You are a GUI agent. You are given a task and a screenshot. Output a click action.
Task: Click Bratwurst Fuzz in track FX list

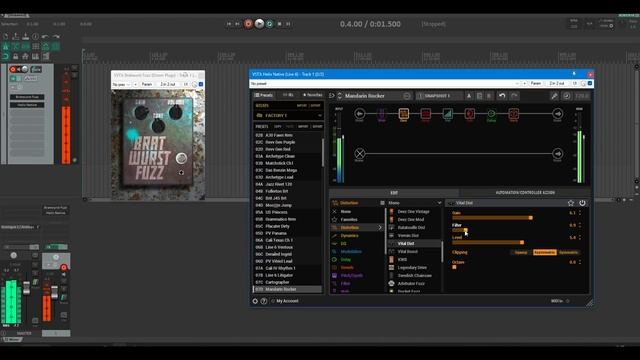point(27,97)
